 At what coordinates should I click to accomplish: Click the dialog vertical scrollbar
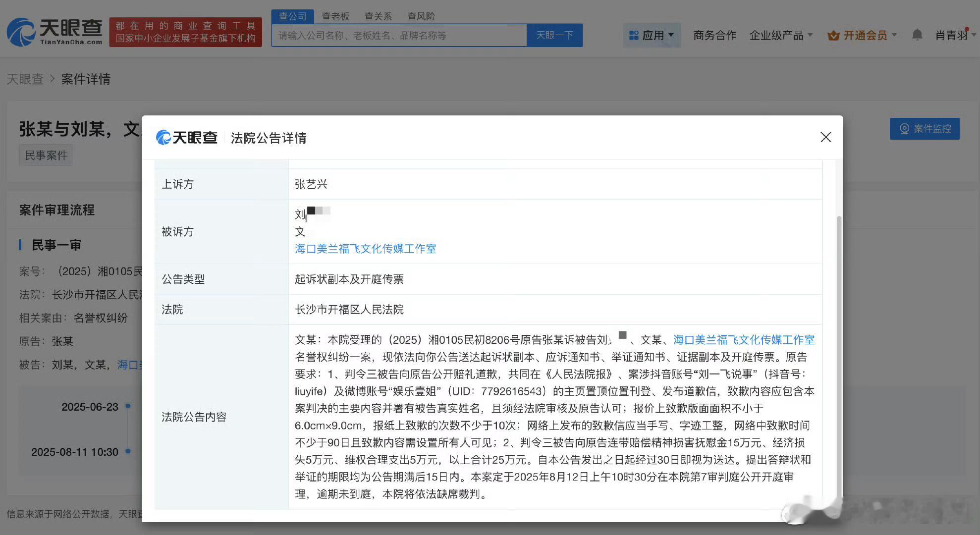coord(838,357)
